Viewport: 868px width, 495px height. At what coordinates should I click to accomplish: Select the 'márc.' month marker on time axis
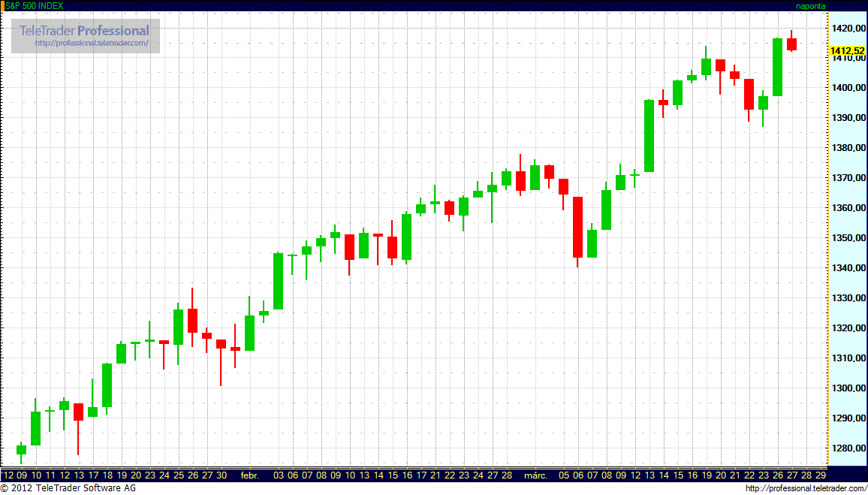click(x=535, y=475)
